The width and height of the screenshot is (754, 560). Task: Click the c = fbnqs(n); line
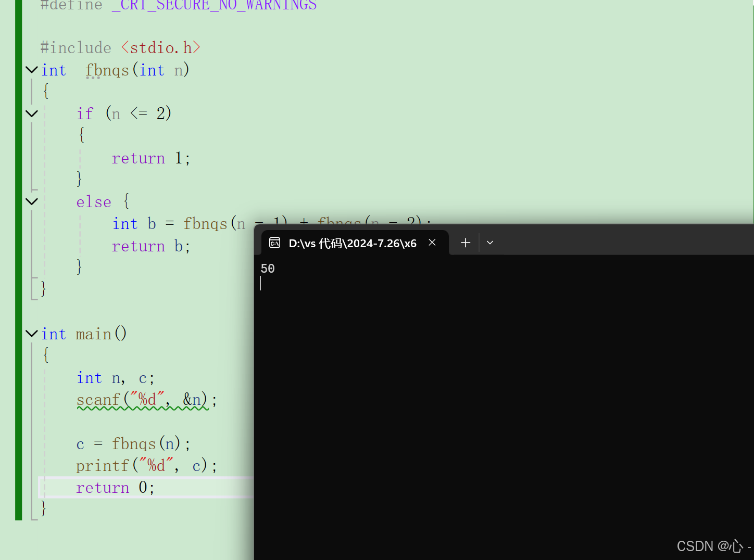[x=133, y=444]
